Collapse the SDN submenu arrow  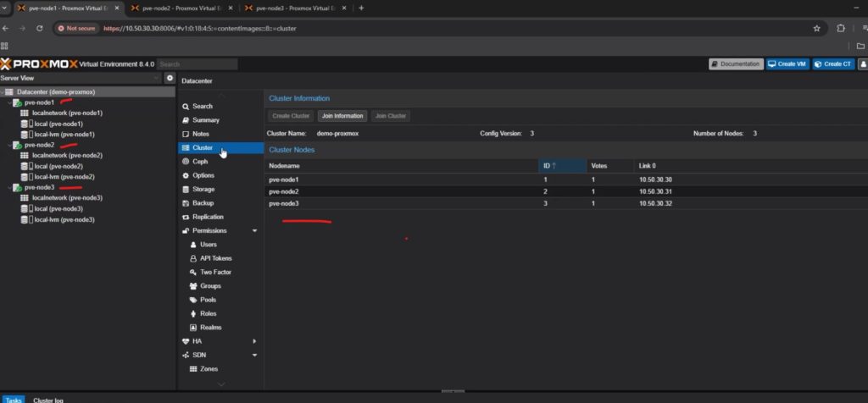pos(254,355)
